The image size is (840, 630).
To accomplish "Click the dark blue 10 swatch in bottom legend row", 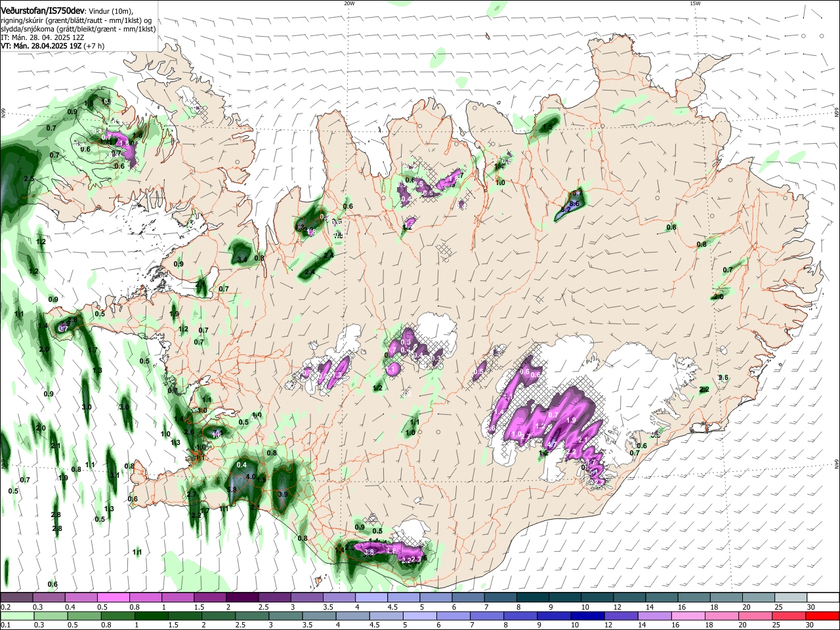I will [x=587, y=616].
